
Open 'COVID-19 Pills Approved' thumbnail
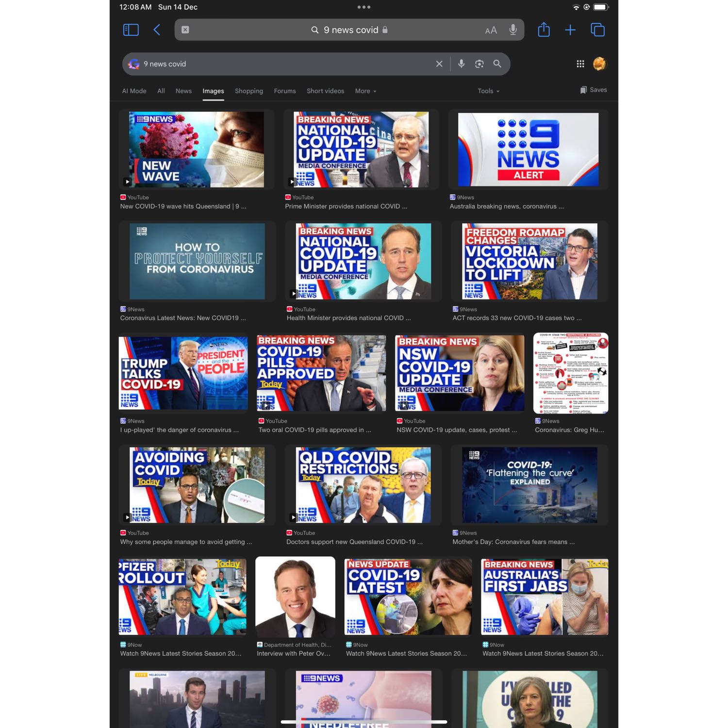click(x=321, y=373)
